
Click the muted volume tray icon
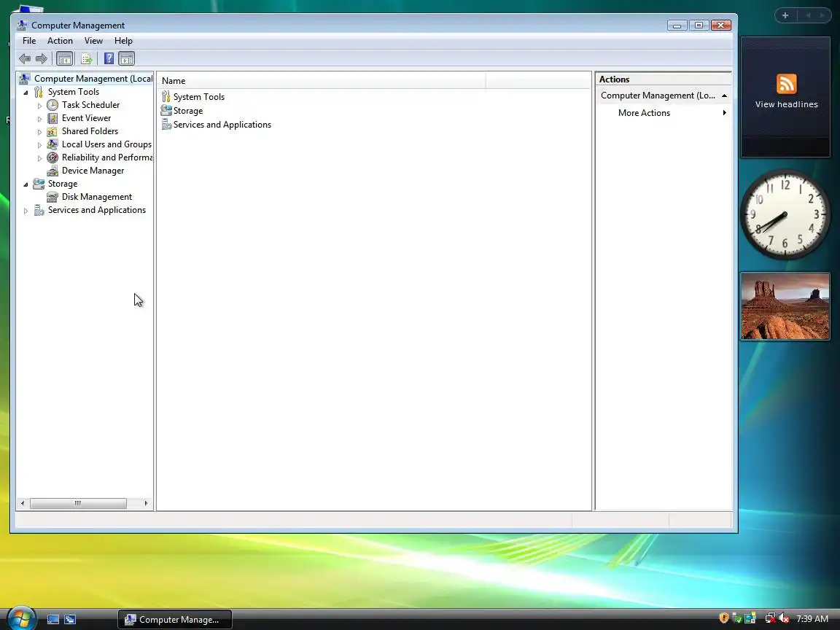click(x=784, y=618)
